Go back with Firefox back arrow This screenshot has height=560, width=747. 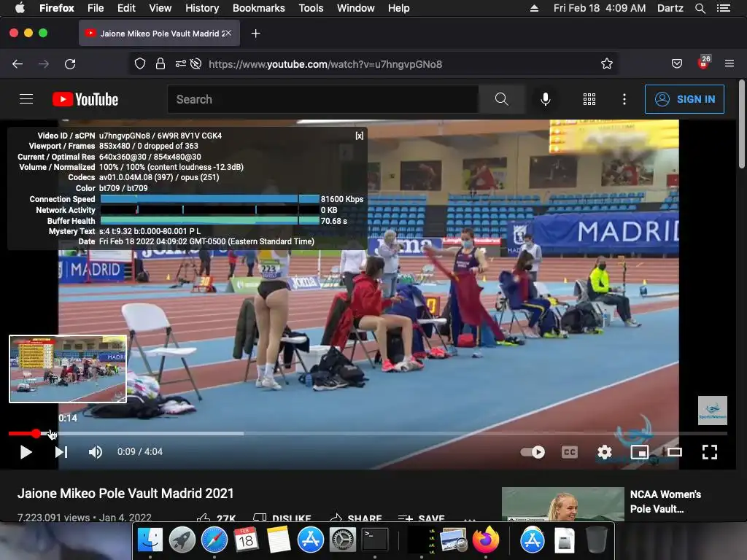(x=18, y=64)
